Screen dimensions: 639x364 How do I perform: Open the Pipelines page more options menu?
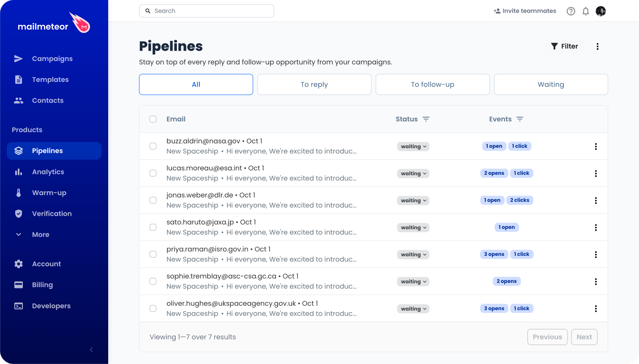click(598, 46)
